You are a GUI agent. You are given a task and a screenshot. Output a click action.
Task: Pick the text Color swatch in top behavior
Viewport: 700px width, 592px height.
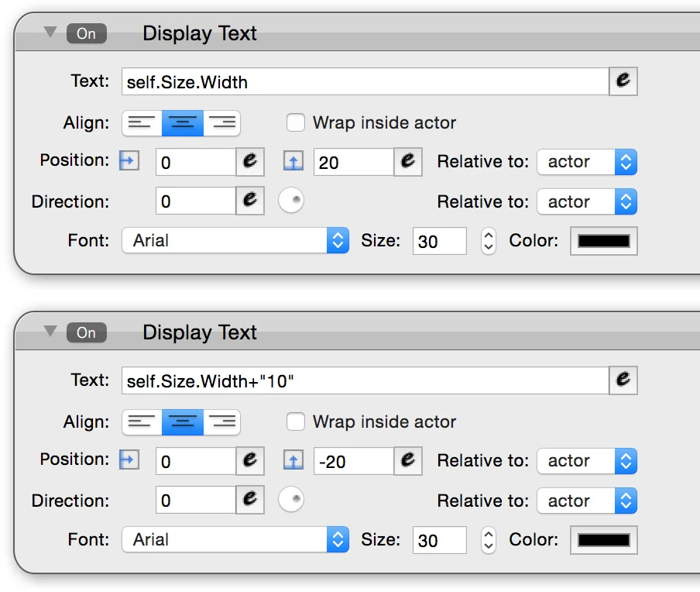point(603,241)
